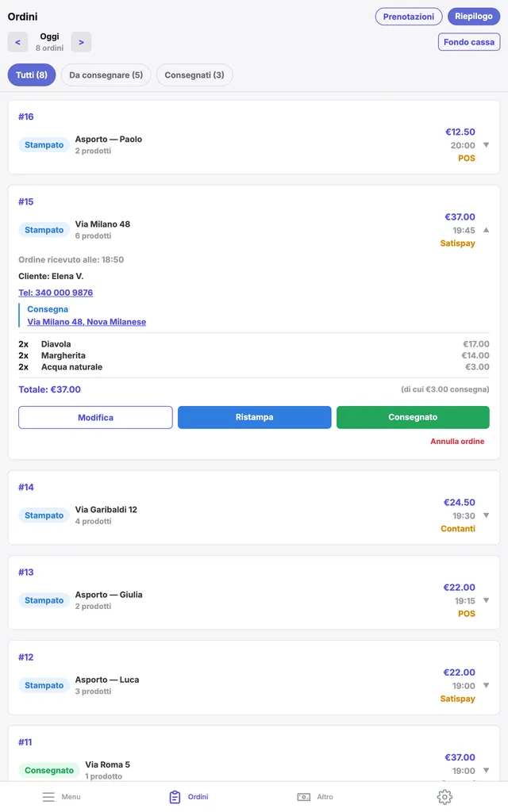Expand order #16 details arrow
The image size is (508, 812).
click(x=487, y=145)
